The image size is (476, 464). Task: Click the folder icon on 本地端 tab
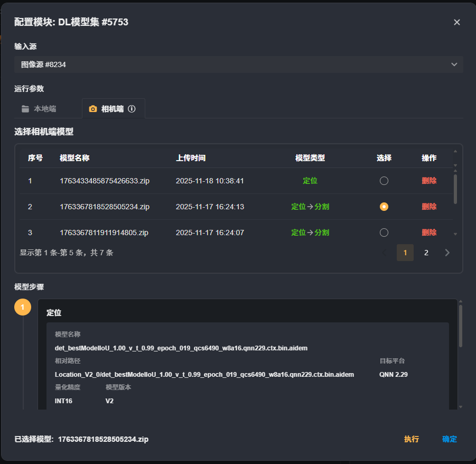pos(25,109)
